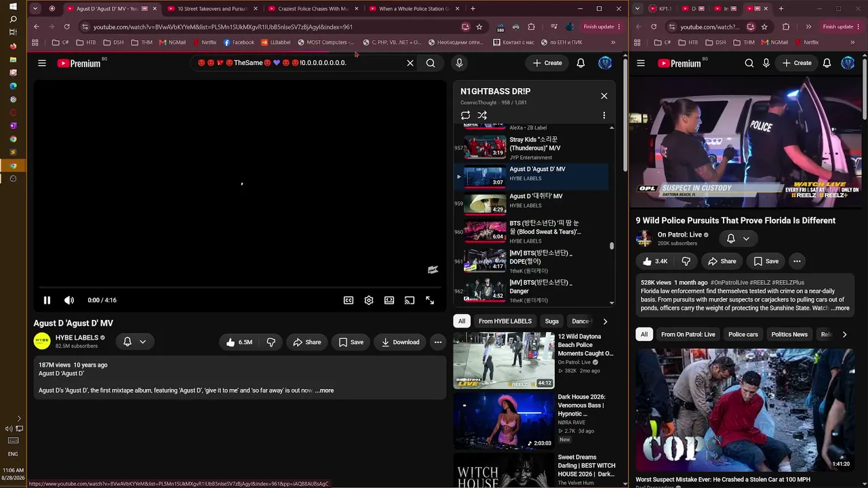868x488 pixels.
Task: Open search icon in right YouTube window
Action: pyautogui.click(x=749, y=63)
